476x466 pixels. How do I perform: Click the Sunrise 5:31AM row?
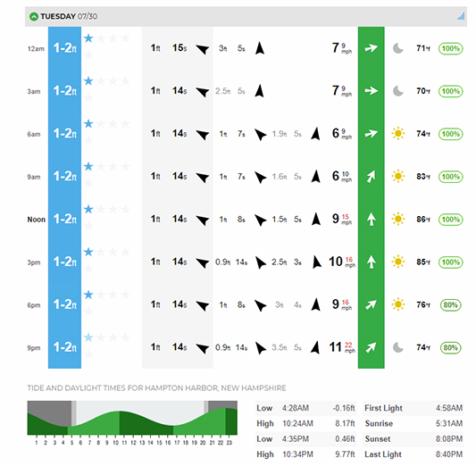pyautogui.click(x=413, y=423)
